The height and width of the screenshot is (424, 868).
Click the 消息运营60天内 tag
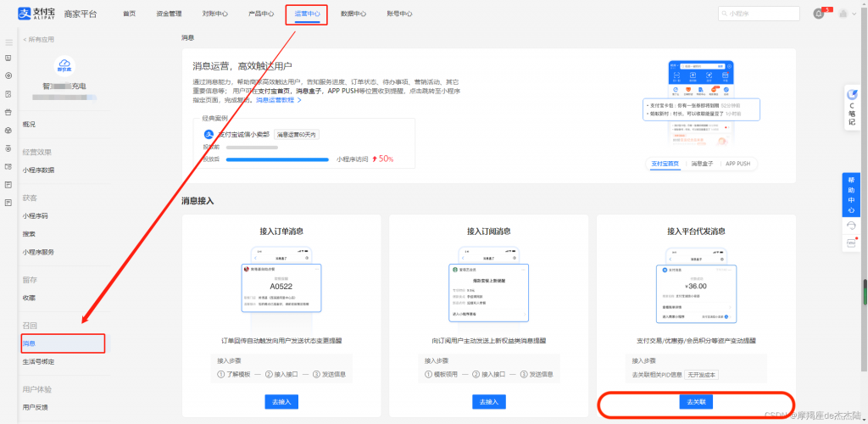pos(298,135)
